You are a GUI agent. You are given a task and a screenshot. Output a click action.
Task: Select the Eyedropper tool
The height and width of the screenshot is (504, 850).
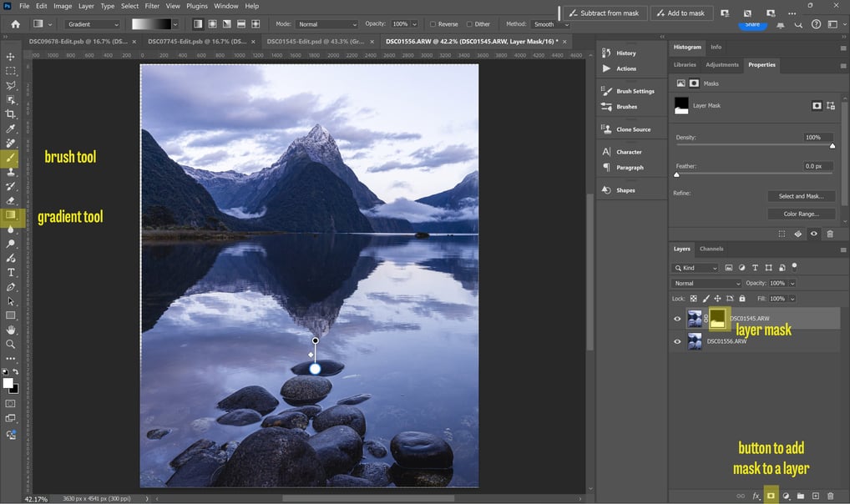point(10,129)
